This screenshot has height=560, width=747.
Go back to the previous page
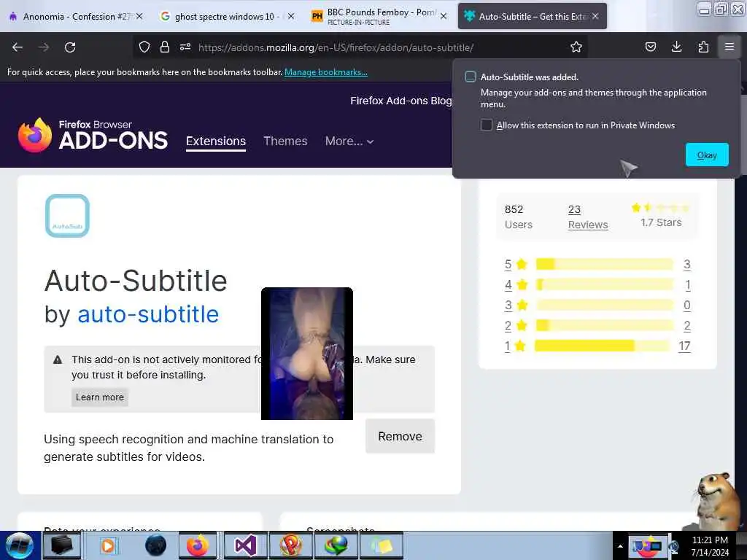click(18, 47)
